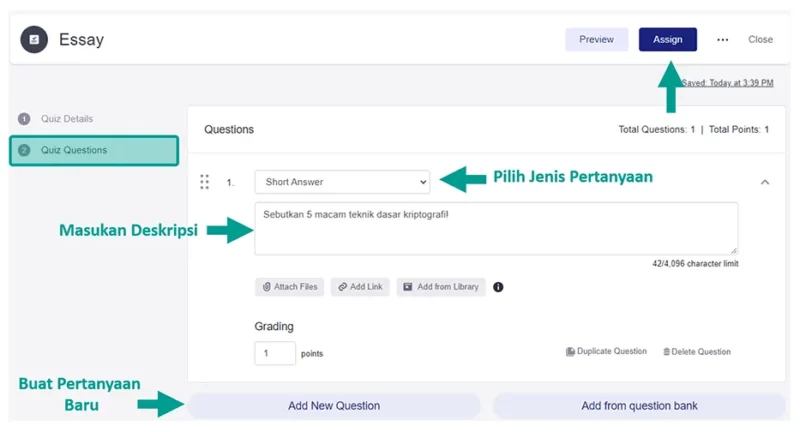Click into the question description text area
The height and width of the screenshot is (432, 800).
(496, 228)
